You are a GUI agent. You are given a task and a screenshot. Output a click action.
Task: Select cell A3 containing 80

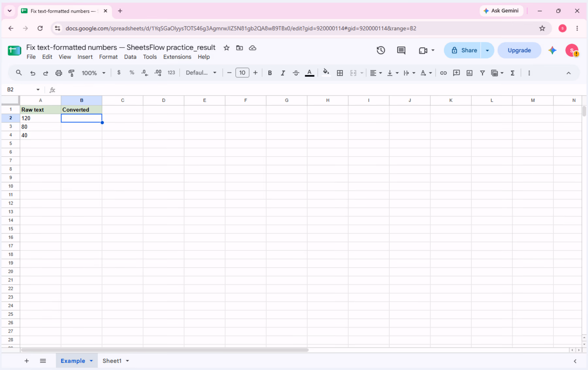point(41,127)
